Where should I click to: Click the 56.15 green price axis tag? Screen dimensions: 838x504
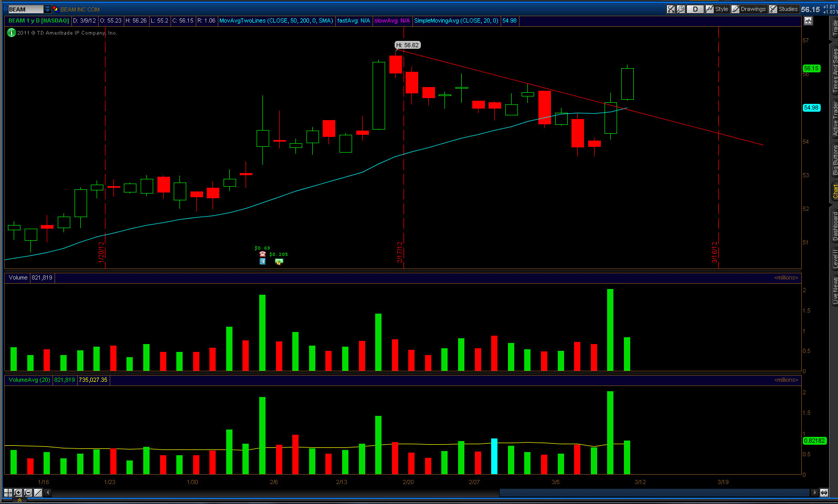click(x=811, y=68)
